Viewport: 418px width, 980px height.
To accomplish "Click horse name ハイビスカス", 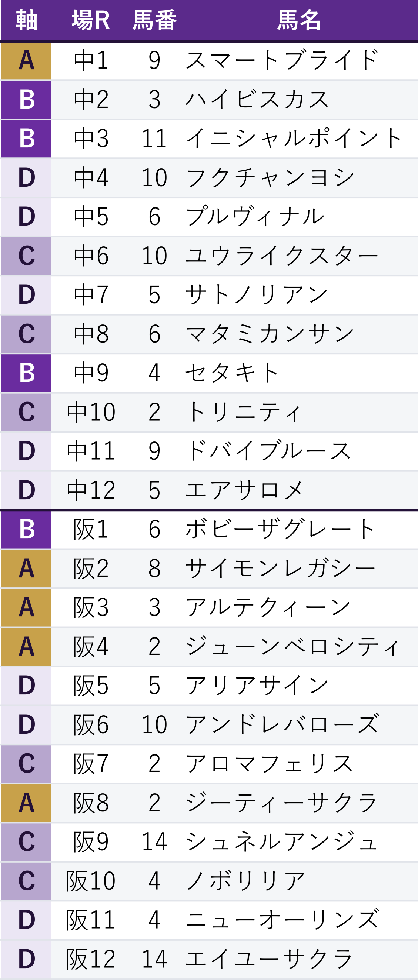I will click(x=257, y=100).
